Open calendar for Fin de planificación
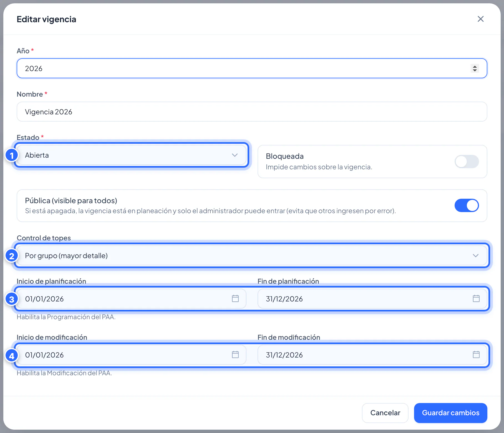The image size is (504, 433). pyautogui.click(x=476, y=299)
